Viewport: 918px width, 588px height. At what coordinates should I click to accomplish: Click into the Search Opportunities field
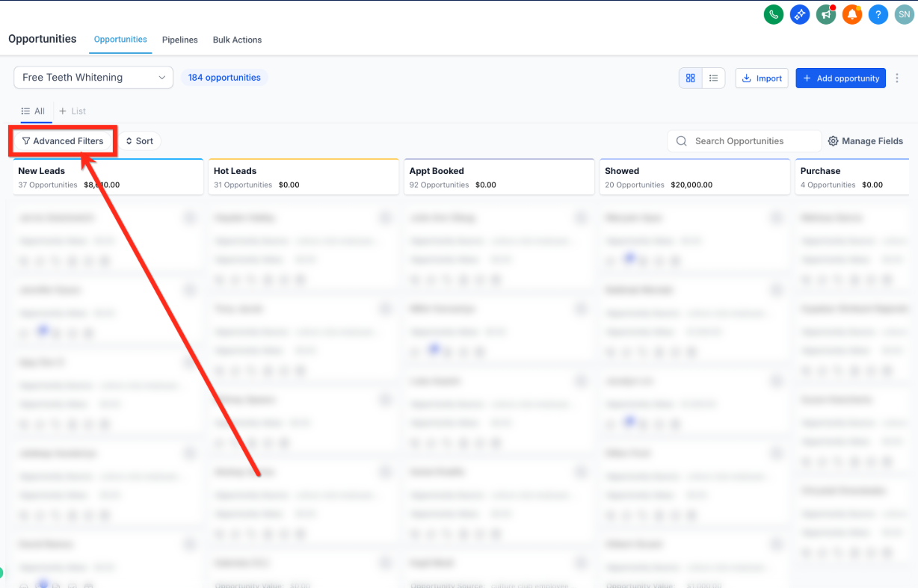(x=744, y=141)
